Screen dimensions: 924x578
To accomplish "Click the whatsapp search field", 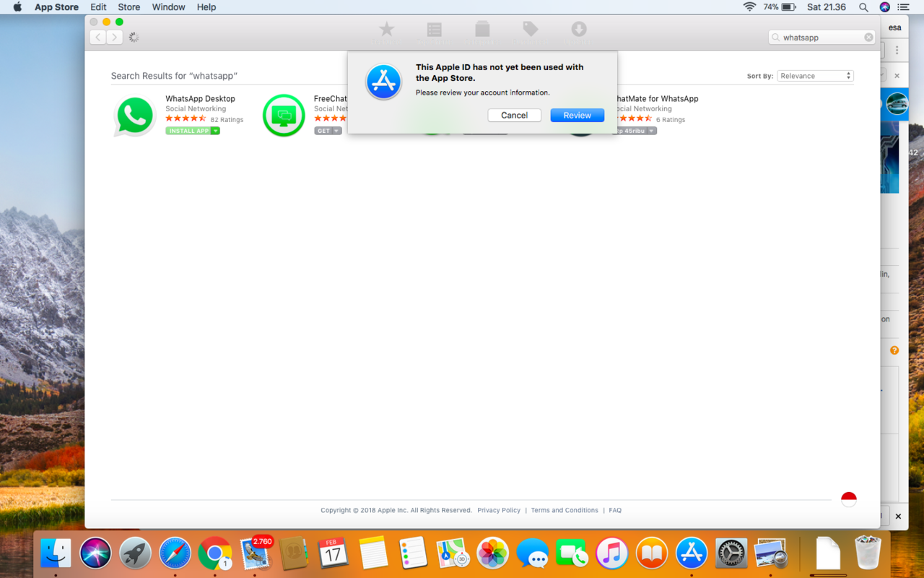I will click(x=821, y=38).
